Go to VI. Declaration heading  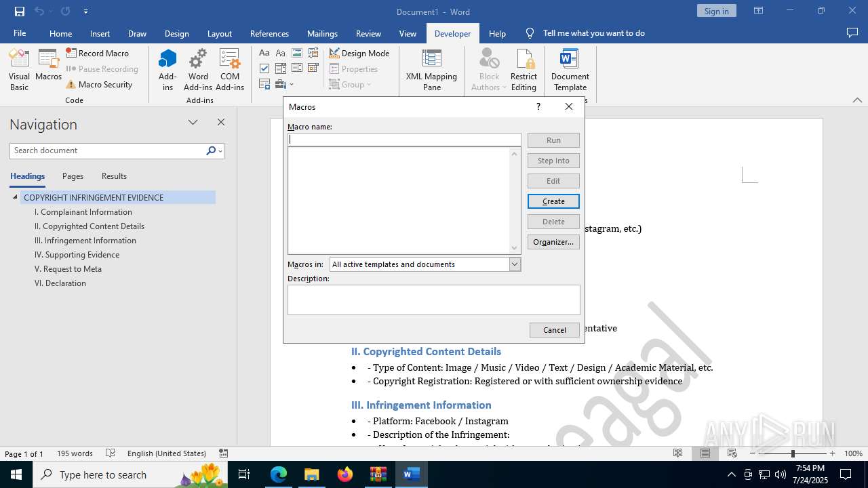pyautogui.click(x=60, y=283)
